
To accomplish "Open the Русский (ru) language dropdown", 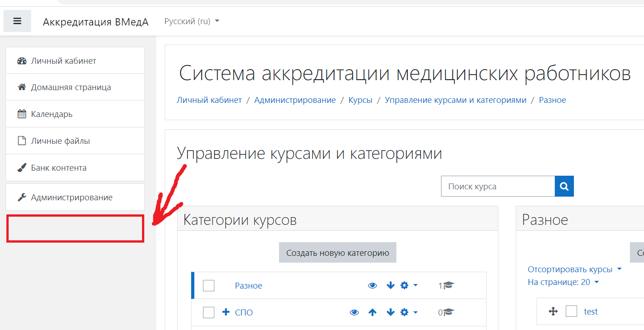I will coord(192,21).
